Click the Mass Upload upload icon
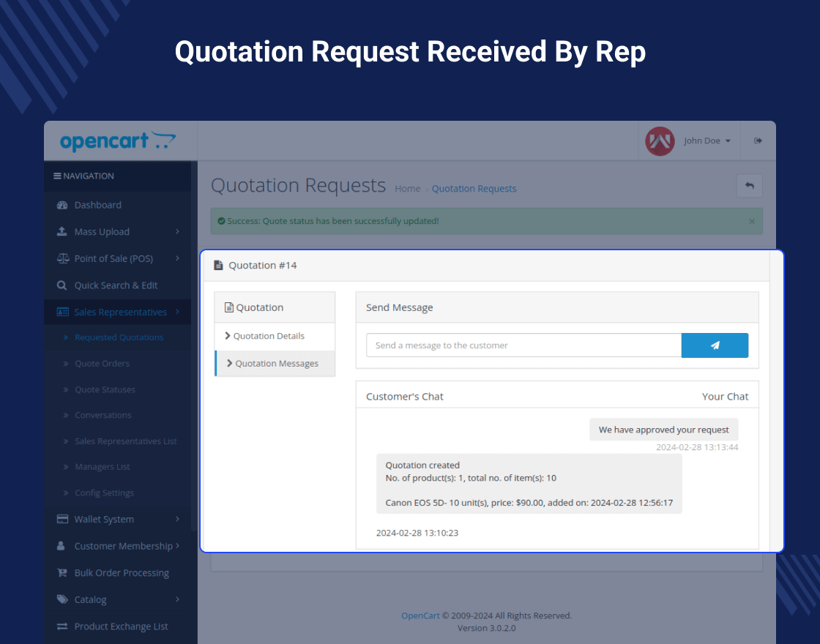 (61, 231)
